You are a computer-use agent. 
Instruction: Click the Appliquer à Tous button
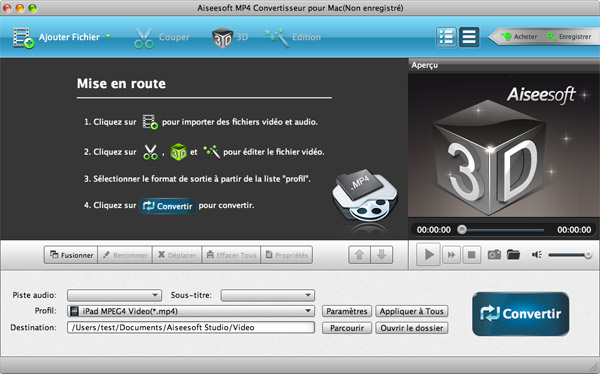point(412,311)
